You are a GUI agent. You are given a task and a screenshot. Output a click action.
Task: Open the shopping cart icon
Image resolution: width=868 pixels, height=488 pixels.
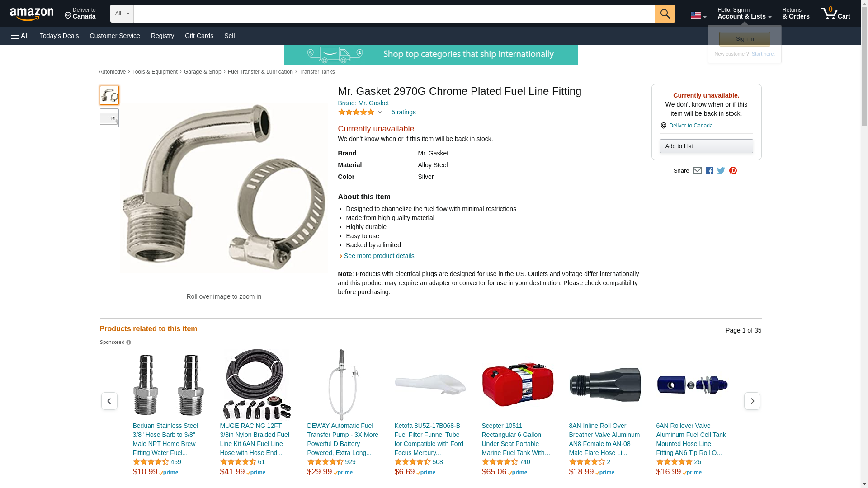click(835, 13)
